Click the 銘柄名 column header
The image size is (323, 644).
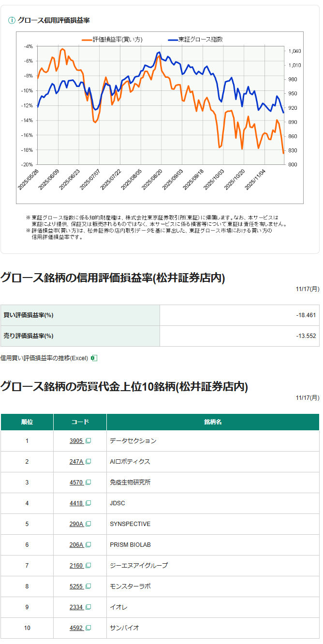tap(213, 422)
